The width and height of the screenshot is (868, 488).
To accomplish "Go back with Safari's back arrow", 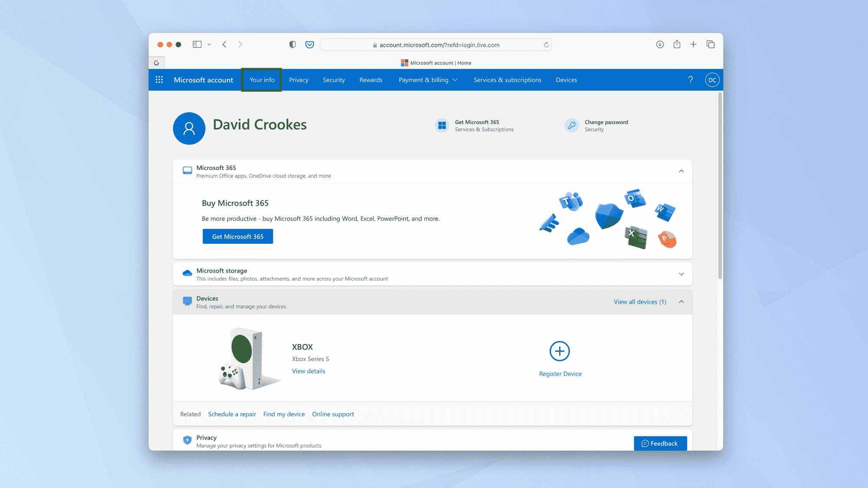I will [224, 44].
